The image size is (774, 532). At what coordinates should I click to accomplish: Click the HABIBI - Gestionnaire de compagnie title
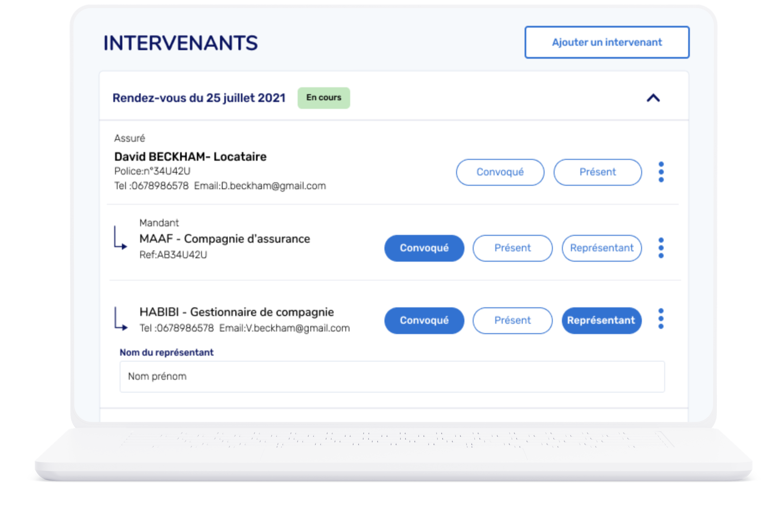point(237,312)
